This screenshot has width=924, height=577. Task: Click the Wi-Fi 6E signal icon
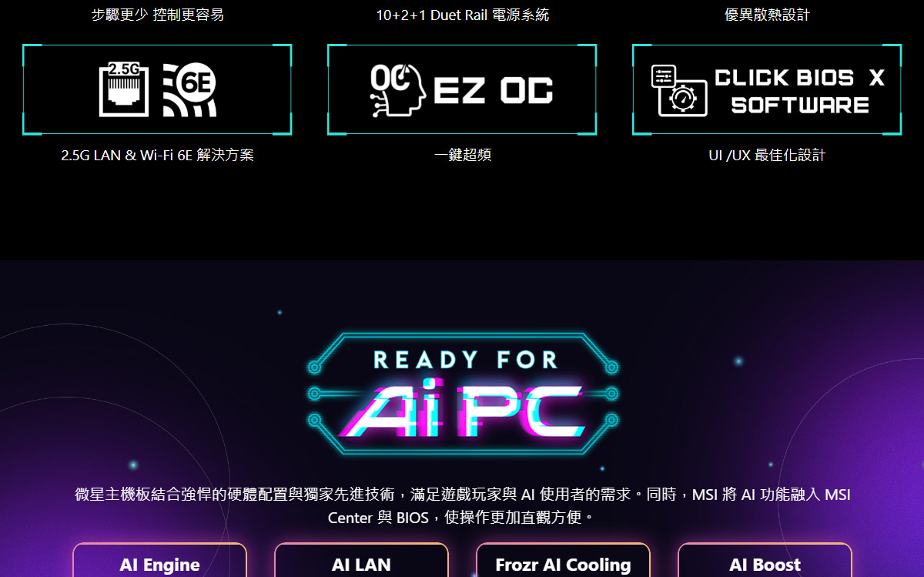[x=189, y=89]
